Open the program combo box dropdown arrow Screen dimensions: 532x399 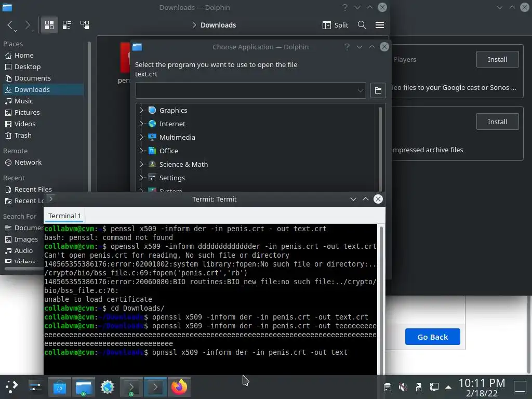[x=361, y=90]
